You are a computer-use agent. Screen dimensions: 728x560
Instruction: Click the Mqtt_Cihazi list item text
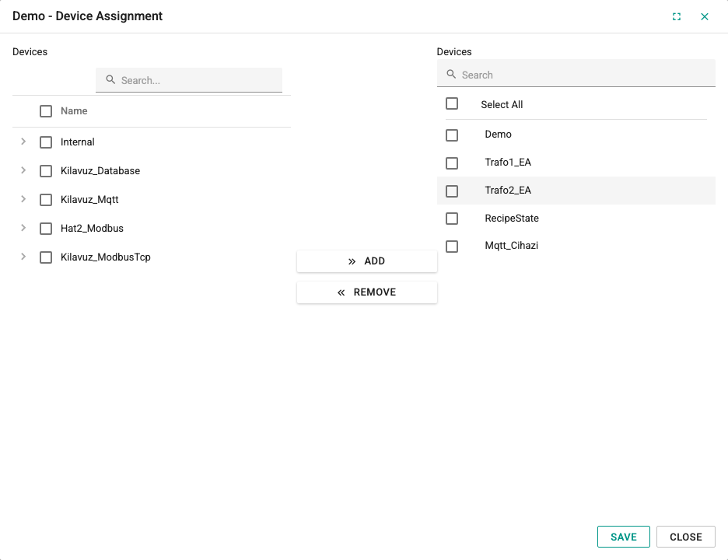[512, 246]
